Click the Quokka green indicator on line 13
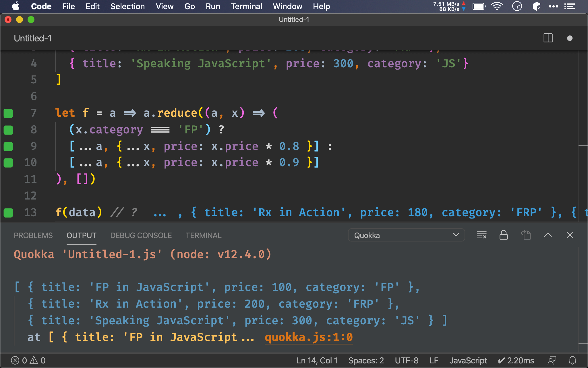This screenshot has height=368, width=588. click(8, 213)
